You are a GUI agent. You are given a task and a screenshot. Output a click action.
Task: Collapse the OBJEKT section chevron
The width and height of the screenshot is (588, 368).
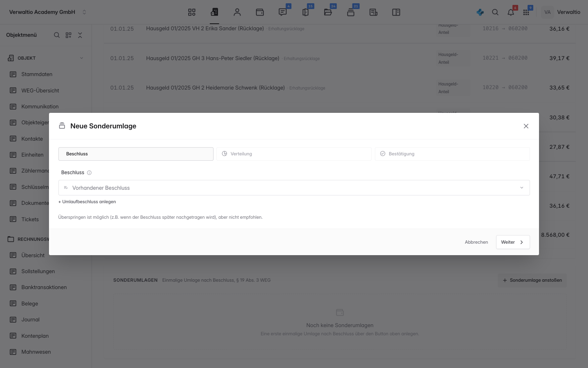click(81, 58)
